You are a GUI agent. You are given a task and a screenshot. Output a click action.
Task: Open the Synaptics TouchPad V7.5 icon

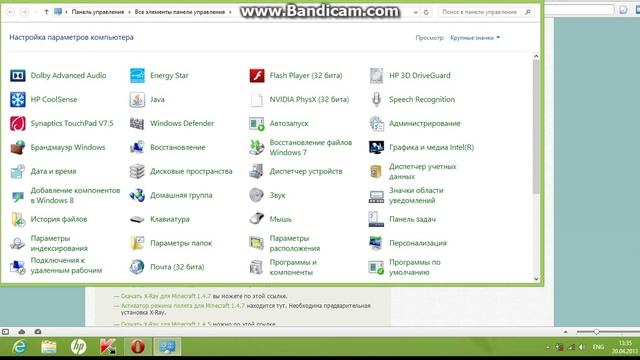pyautogui.click(x=18, y=123)
